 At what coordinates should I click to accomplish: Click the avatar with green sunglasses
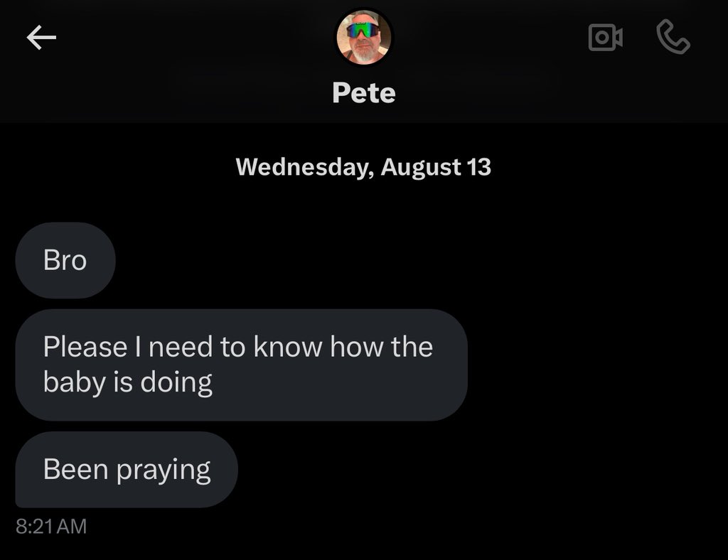[363, 38]
